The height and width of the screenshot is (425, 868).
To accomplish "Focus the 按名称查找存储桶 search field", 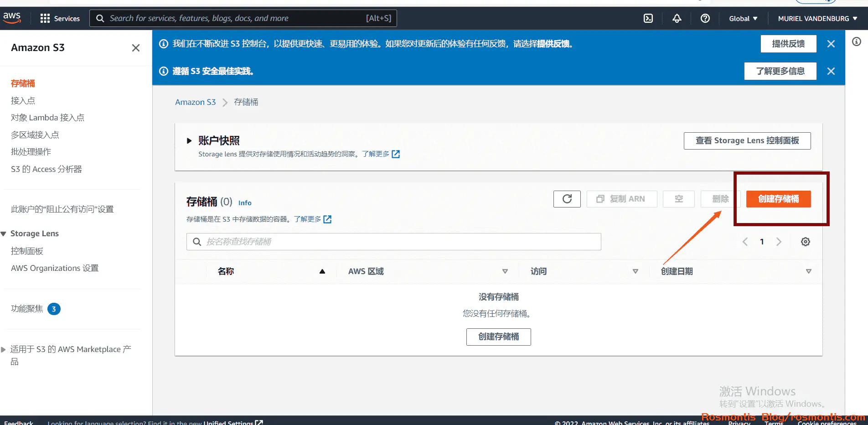I will click(394, 242).
